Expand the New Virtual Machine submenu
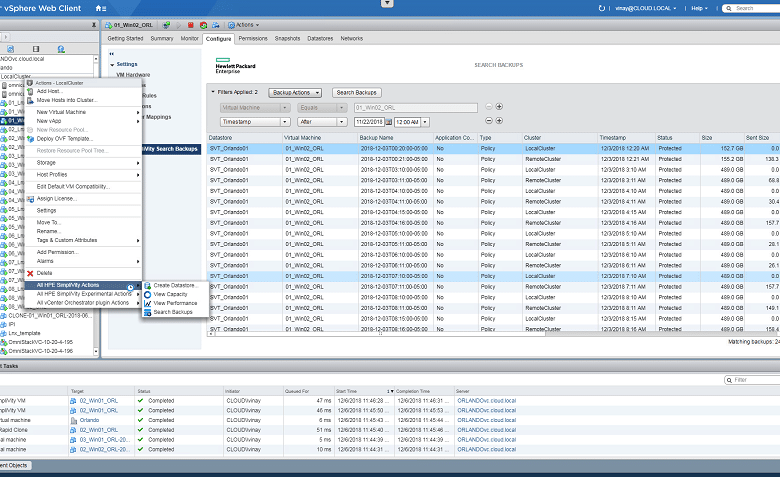Image resolution: width=780 pixels, height=477 pixels. [87, 112]
